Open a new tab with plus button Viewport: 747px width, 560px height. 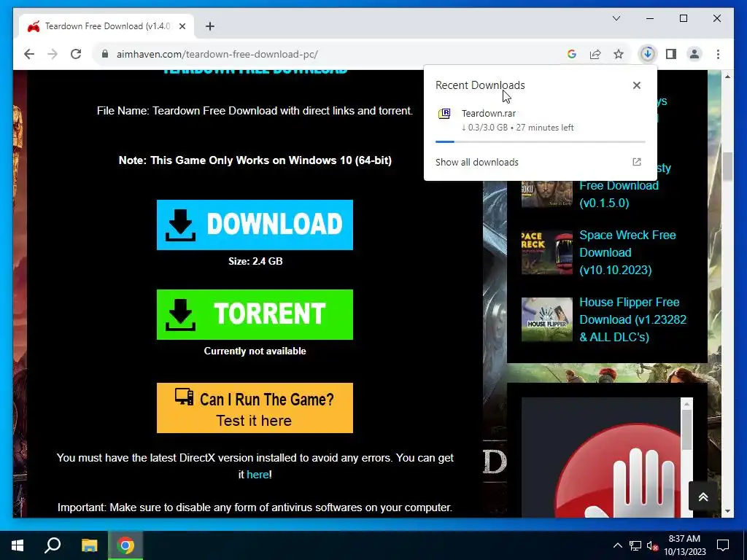pos(209,26)
